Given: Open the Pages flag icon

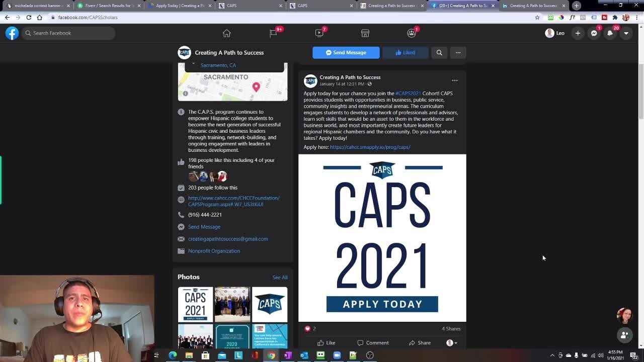Looking at the screenshot, I should [x=273, y=33].
